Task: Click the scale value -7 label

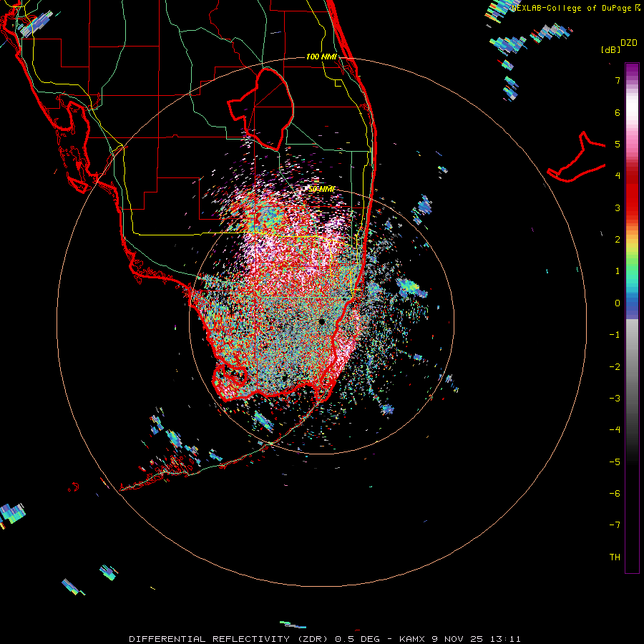Action: [615, 525]
